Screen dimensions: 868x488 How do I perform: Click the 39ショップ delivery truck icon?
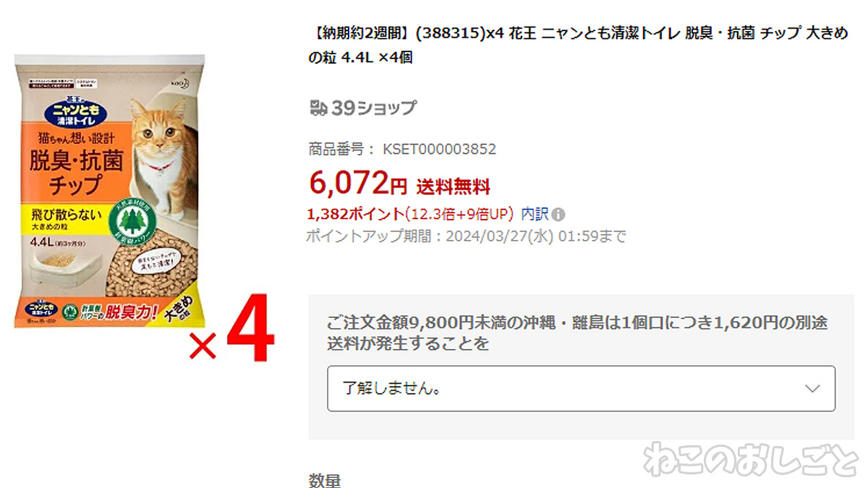(x=318, y=108)
